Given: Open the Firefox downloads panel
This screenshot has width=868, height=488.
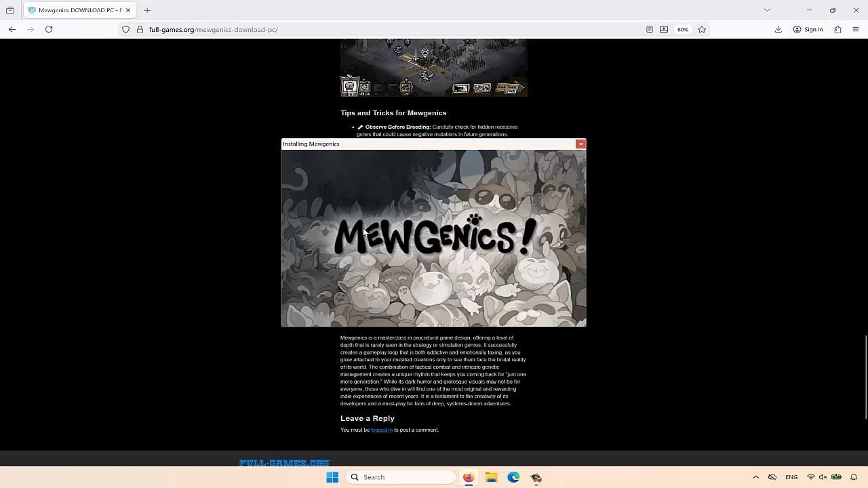Looking at the screenshot, I should (778, 29).
